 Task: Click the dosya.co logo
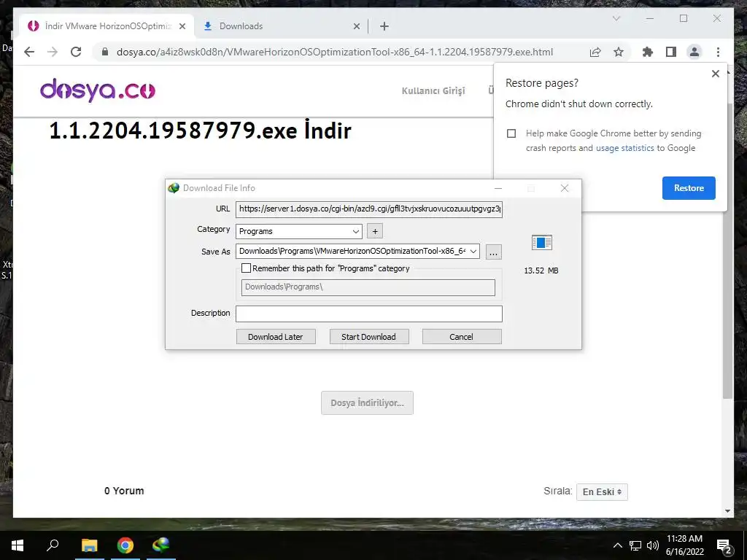98,90
